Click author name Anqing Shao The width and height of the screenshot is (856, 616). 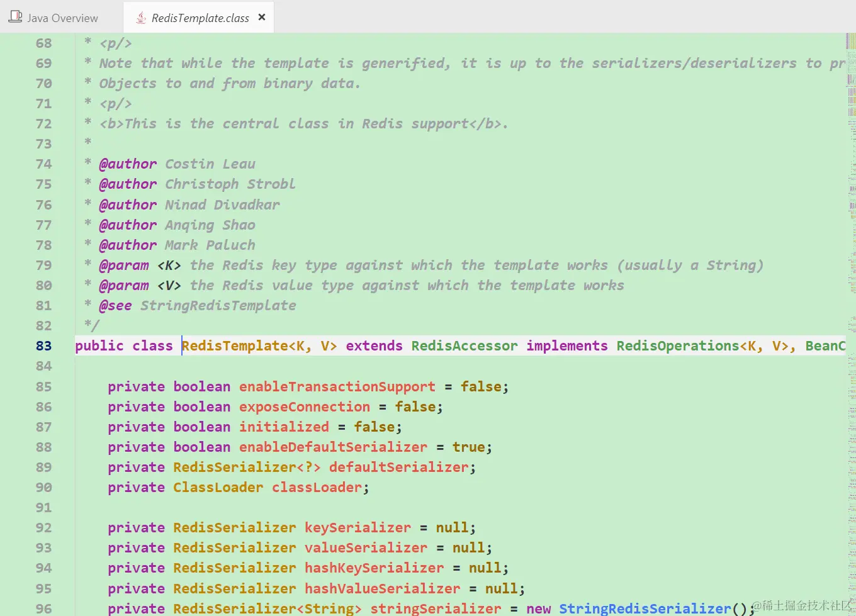[210, 225]
